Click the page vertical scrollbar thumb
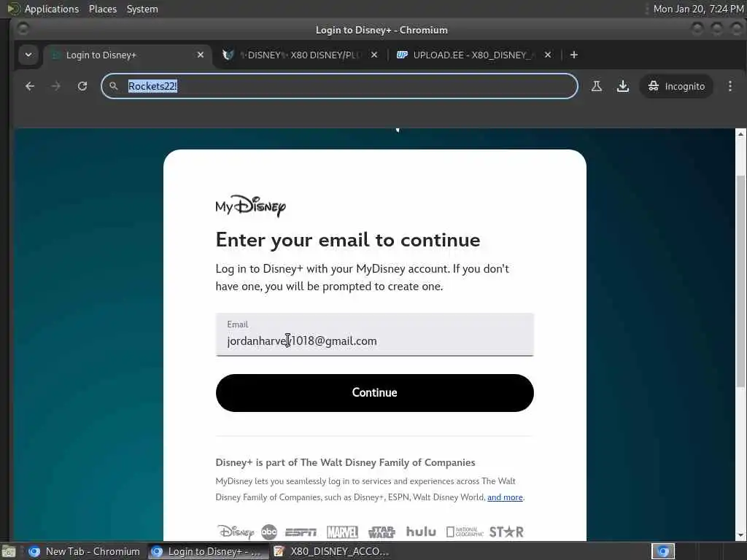This screenshot has height=560, width=747. [740, 281]
